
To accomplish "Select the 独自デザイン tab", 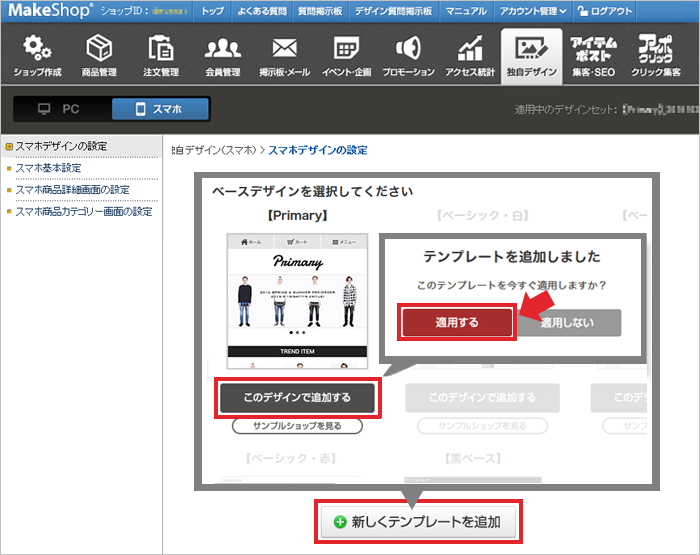I will (529, 55).
